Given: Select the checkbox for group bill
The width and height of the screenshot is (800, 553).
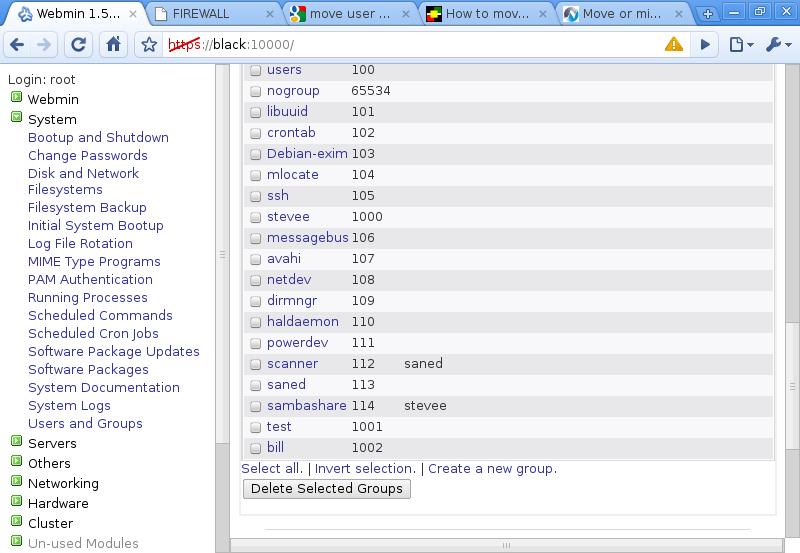Looking at the screenshot, I should click(255, 448).
